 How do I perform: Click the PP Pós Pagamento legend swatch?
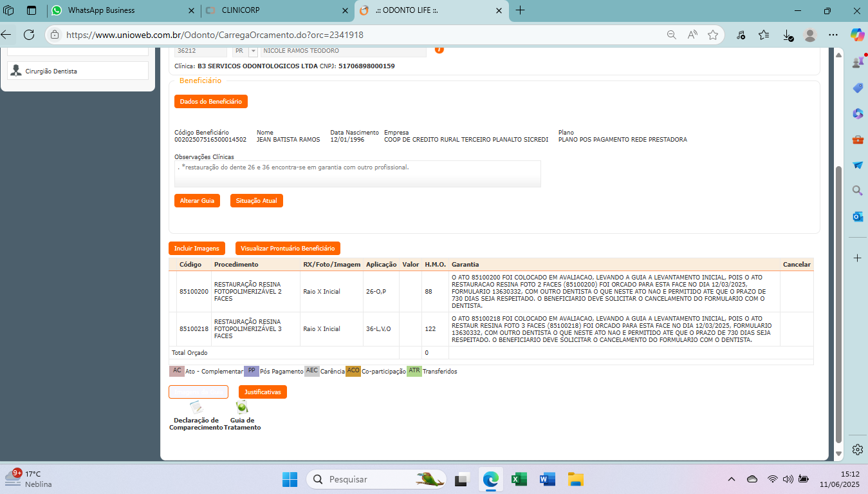coord(252,371)
